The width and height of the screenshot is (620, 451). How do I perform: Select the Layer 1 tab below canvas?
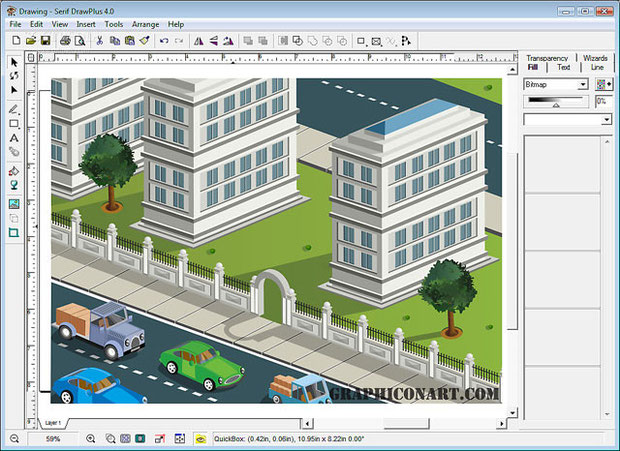click(53, 423)
